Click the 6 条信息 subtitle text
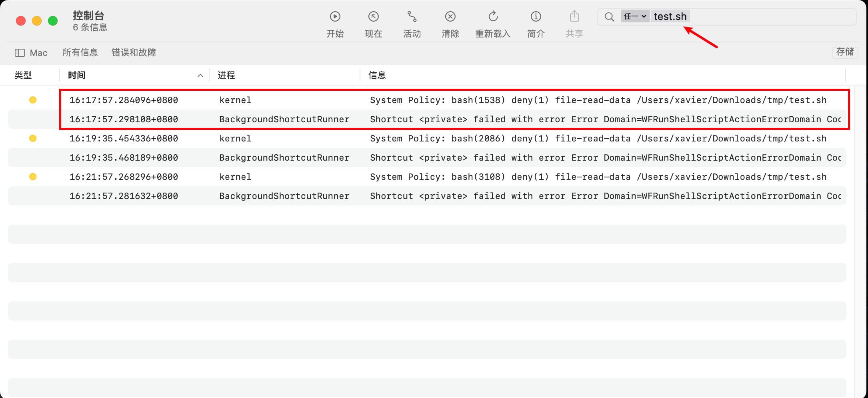868x398 pixels. 90,27
